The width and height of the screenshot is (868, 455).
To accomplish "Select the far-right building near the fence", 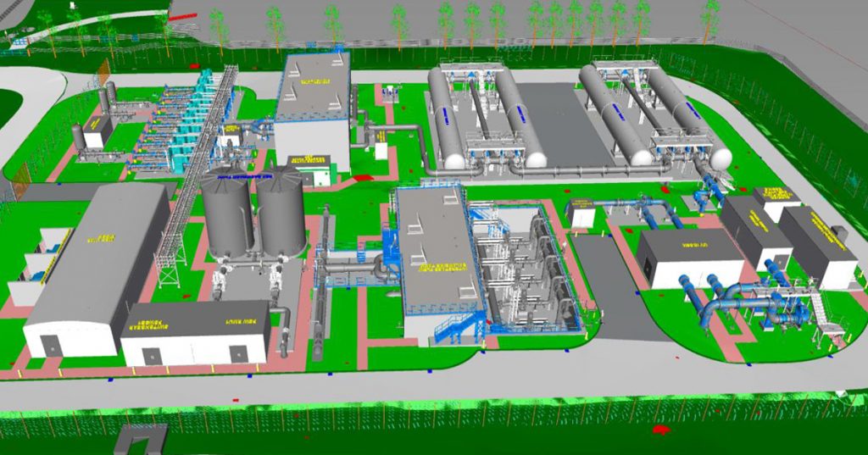I will coord(818,246).
